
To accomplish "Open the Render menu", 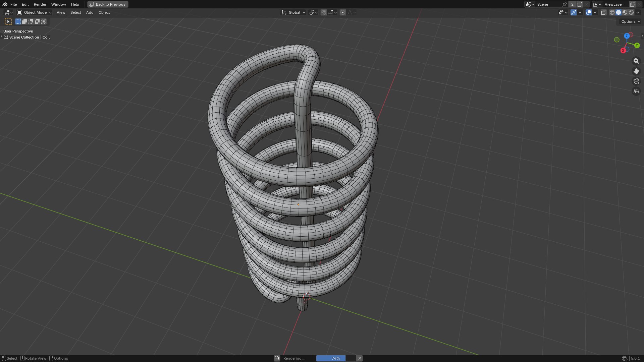I will pos(40,4).
